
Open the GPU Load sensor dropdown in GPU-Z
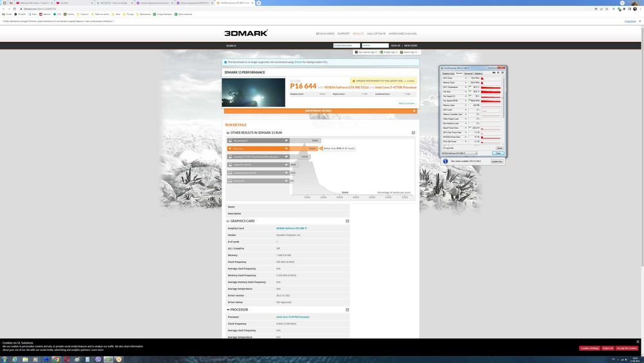coord(466,110)
